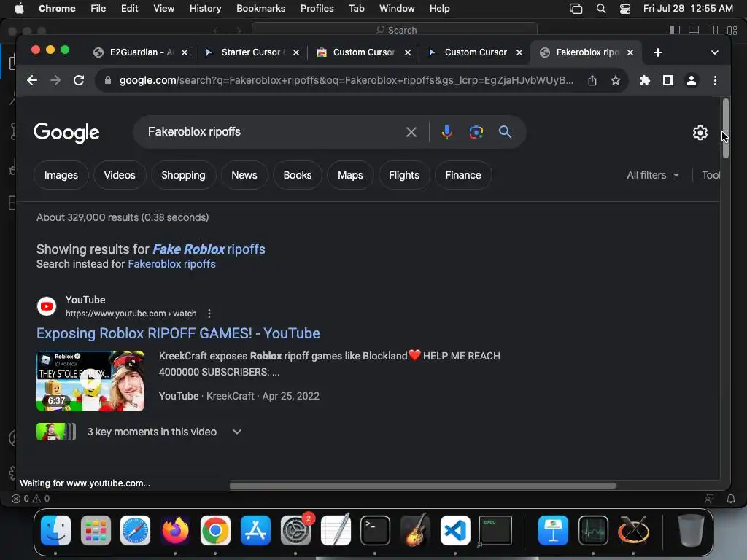Open Terminal from the Dock
747x560 pixels.
coord(376,531)
